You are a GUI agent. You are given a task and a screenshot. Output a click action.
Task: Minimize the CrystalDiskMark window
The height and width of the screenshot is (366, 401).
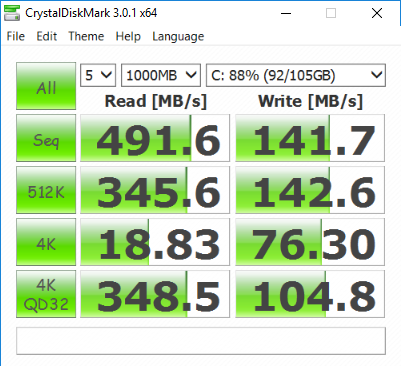pyautogui.click(x=286, y=13)
